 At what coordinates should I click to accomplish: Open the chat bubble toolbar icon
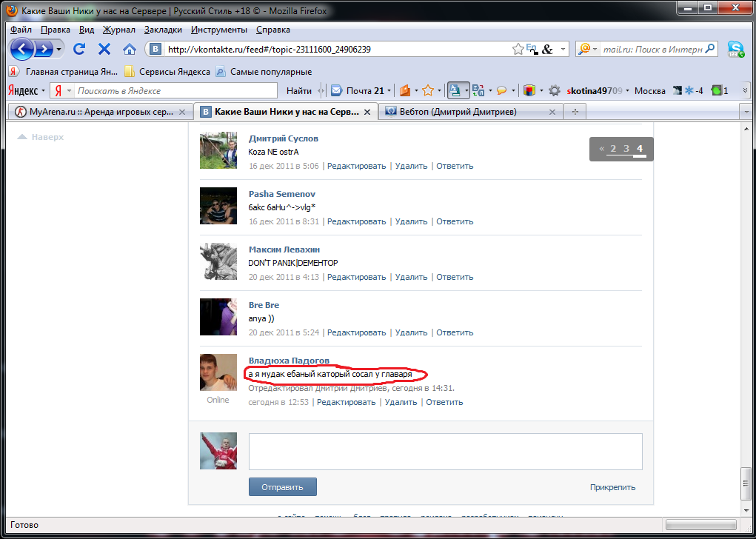point(502,90)
